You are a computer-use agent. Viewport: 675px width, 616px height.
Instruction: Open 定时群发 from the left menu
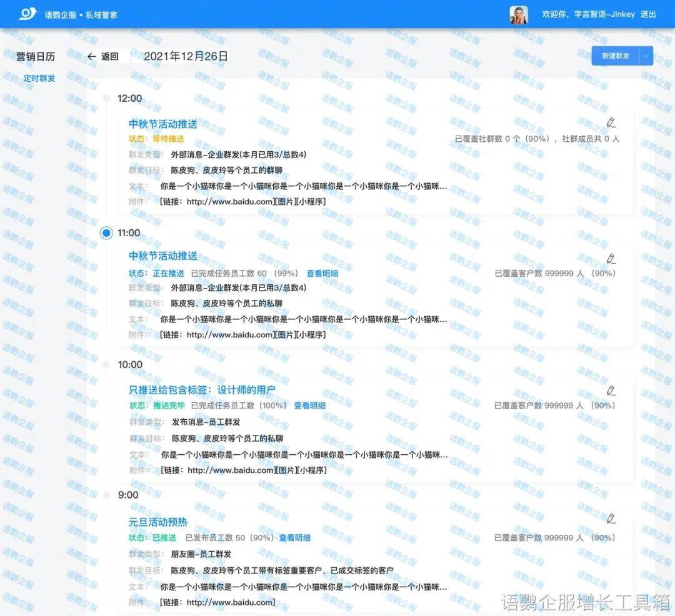tap(38, 78)
